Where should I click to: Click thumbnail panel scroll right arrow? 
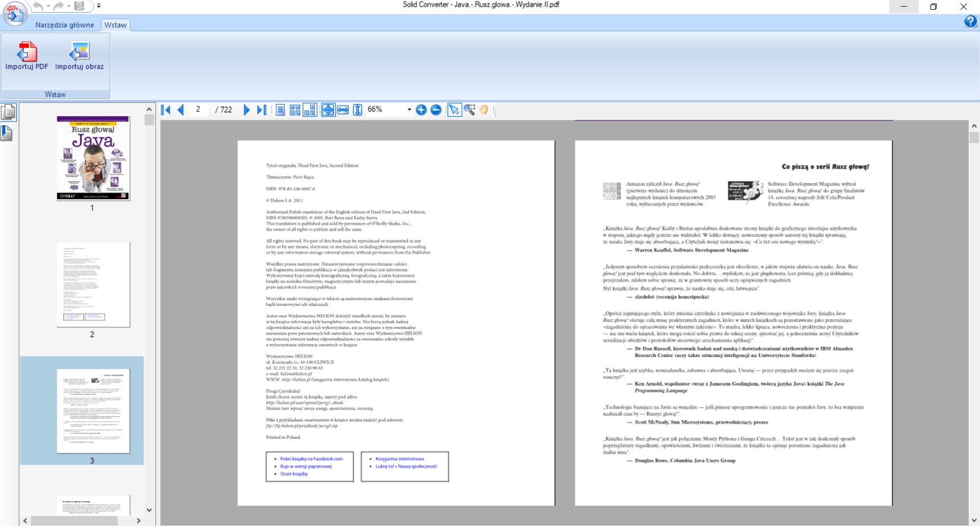coord(138,521)
